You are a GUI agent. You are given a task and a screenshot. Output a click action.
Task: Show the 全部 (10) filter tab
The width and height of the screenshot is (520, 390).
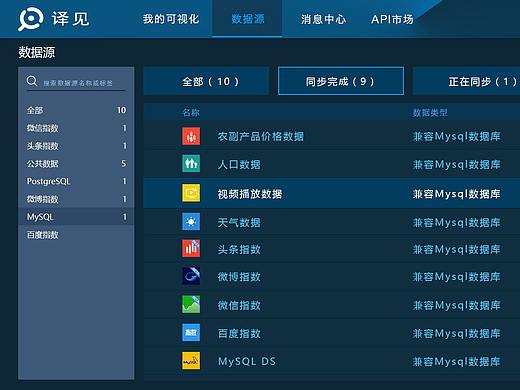[206, 81]
